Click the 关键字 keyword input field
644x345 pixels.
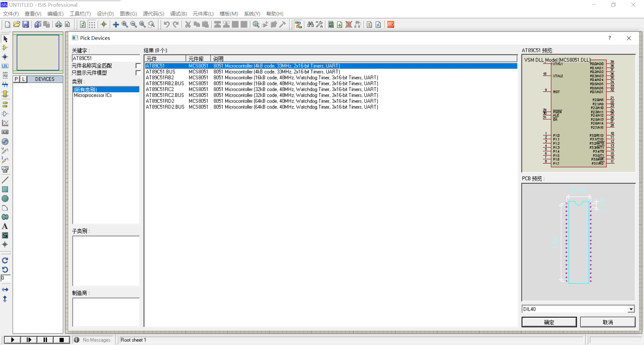click(x=106, y=58)
